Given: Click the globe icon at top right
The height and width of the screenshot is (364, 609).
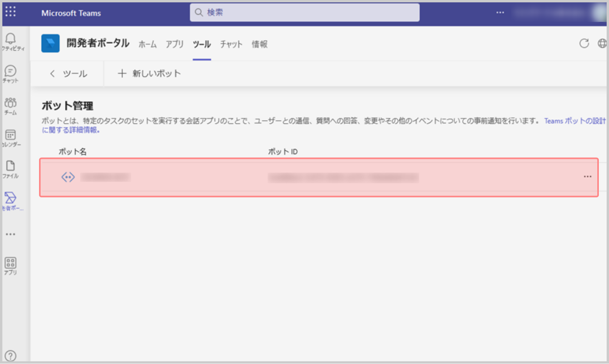Looking at the screenshot, I should tap(602, 43).
